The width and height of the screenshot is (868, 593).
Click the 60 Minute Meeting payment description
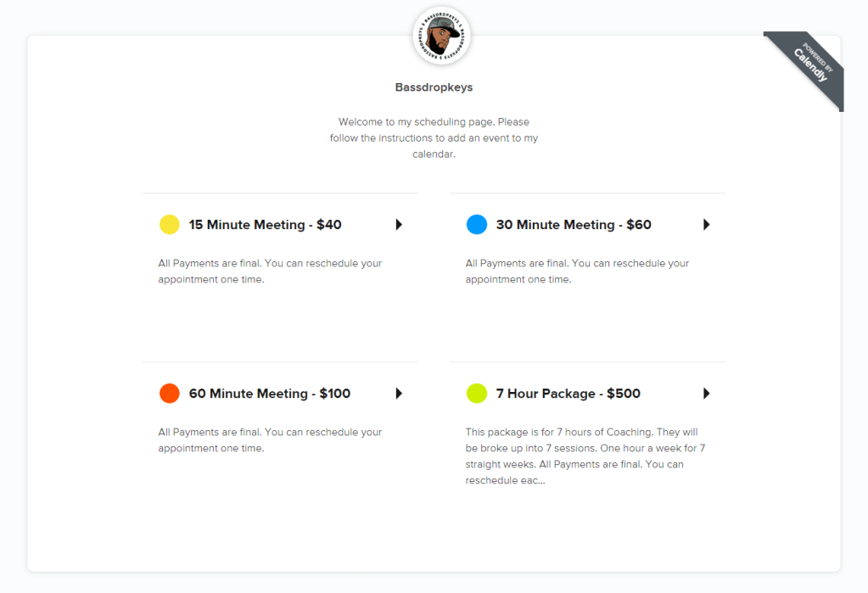pos(270,440)
